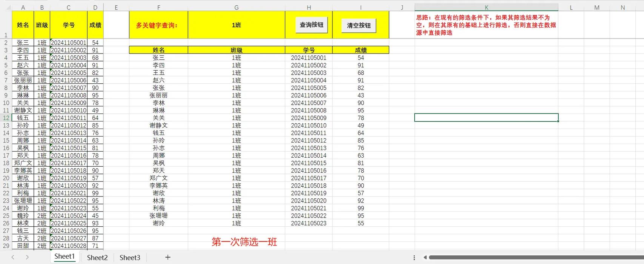Click the keyword input cell containing 1班

[236, 25]
